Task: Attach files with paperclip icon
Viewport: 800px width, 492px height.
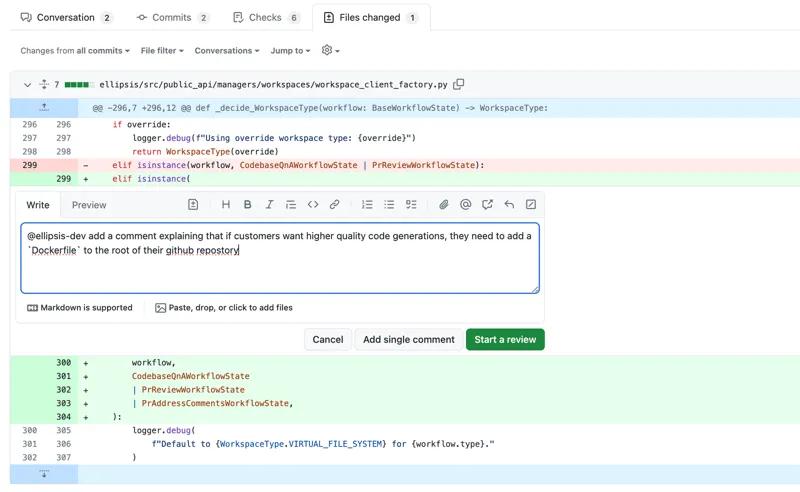Action: coord(444,205)
